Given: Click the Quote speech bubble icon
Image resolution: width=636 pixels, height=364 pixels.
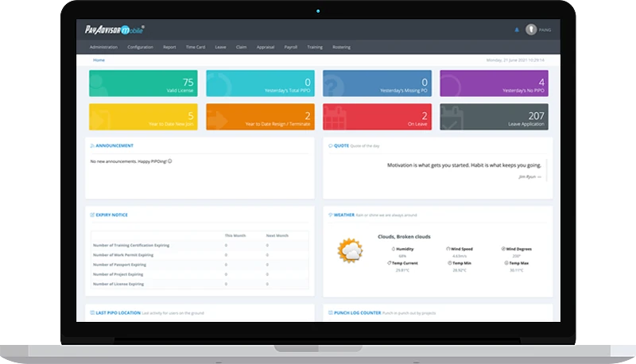Looking at the screenshot, I should (x=330, y=145).
